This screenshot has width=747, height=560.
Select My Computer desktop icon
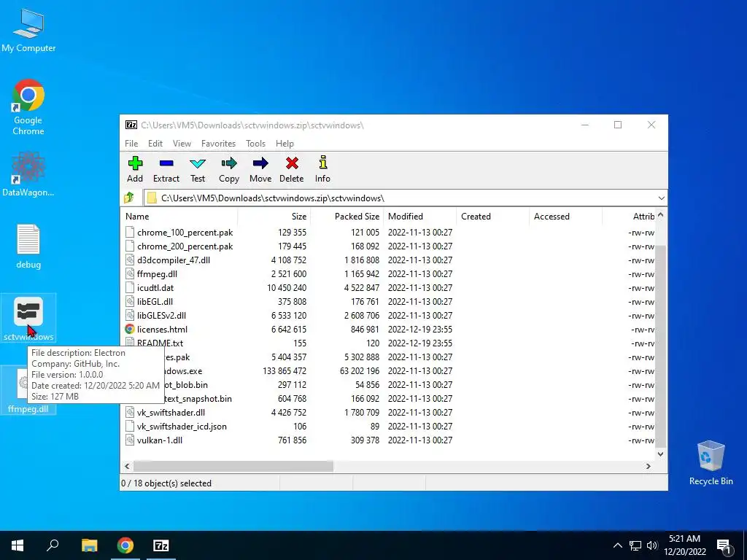[28, 31]
